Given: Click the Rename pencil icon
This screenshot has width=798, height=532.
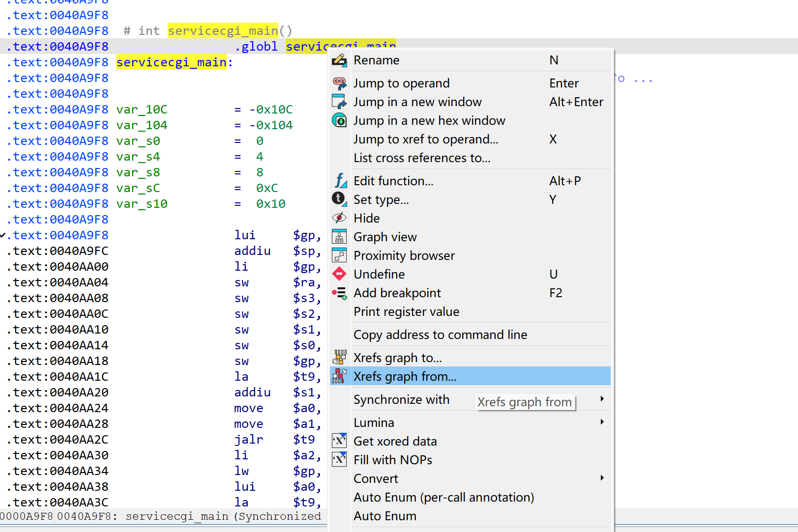Looking at the screenshot, I should click(339, 60).
